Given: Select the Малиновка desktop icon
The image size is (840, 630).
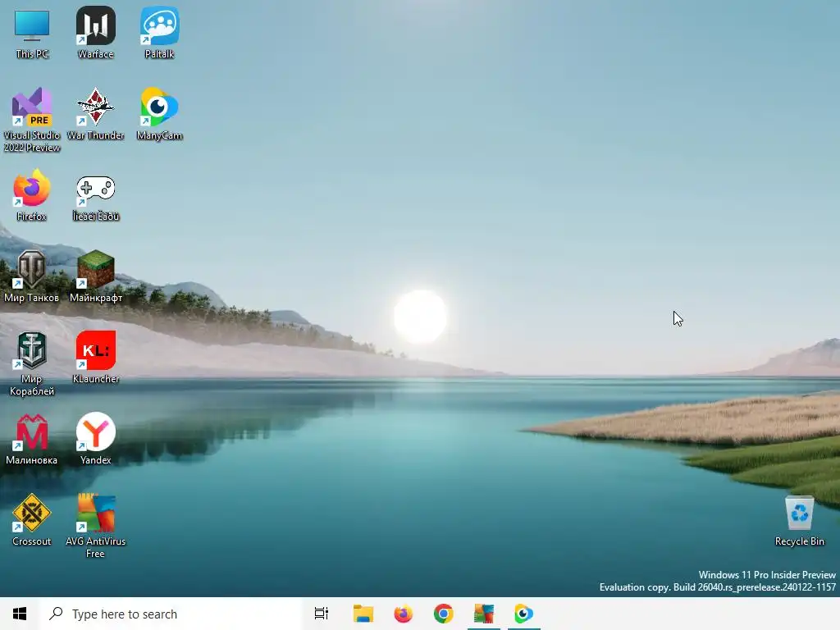Looking at the screenshot, I should (x=32, y=440).
